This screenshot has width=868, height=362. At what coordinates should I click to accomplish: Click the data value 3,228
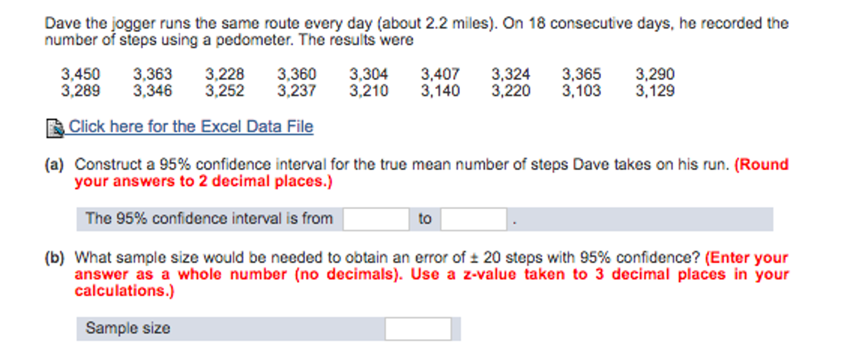(225, 74)
